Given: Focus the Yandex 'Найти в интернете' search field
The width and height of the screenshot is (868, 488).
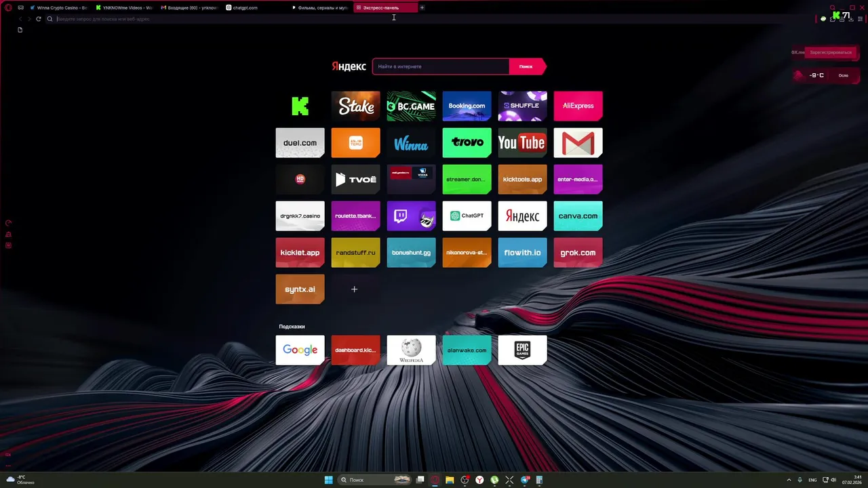Looking at the screenshot, I should coord(441,66).
